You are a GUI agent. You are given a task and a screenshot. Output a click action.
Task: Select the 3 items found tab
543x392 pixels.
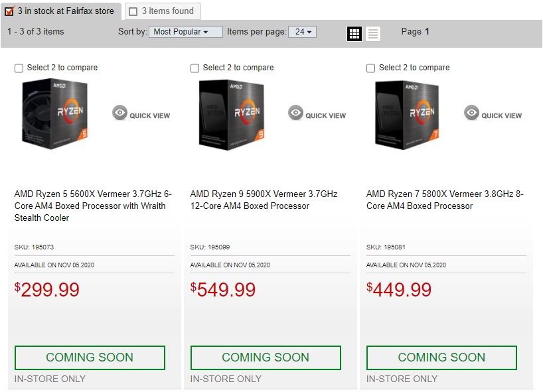(x=163, y=11)
